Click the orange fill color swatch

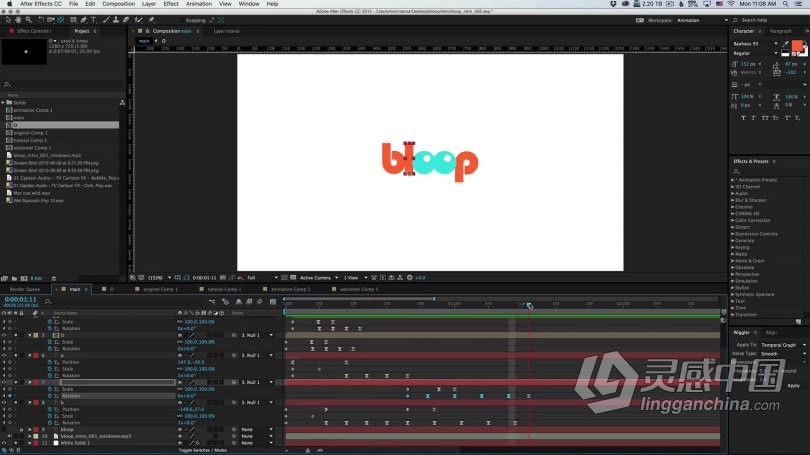797,46
